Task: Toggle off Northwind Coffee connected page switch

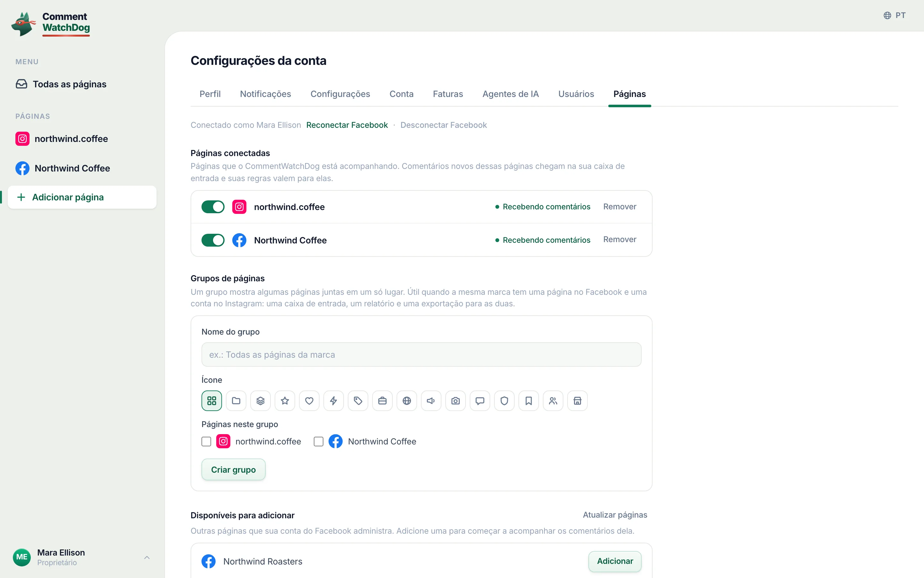Action: pyautogui.click(x=213, y=240)
